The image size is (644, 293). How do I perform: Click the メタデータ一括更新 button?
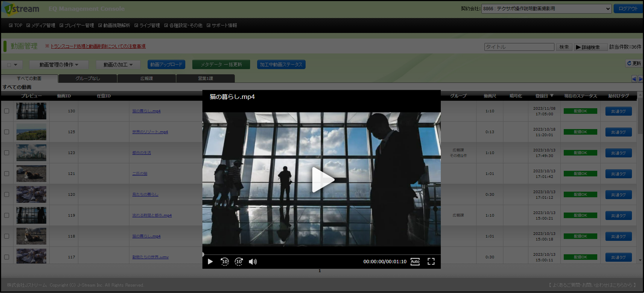tap(221, 64)
